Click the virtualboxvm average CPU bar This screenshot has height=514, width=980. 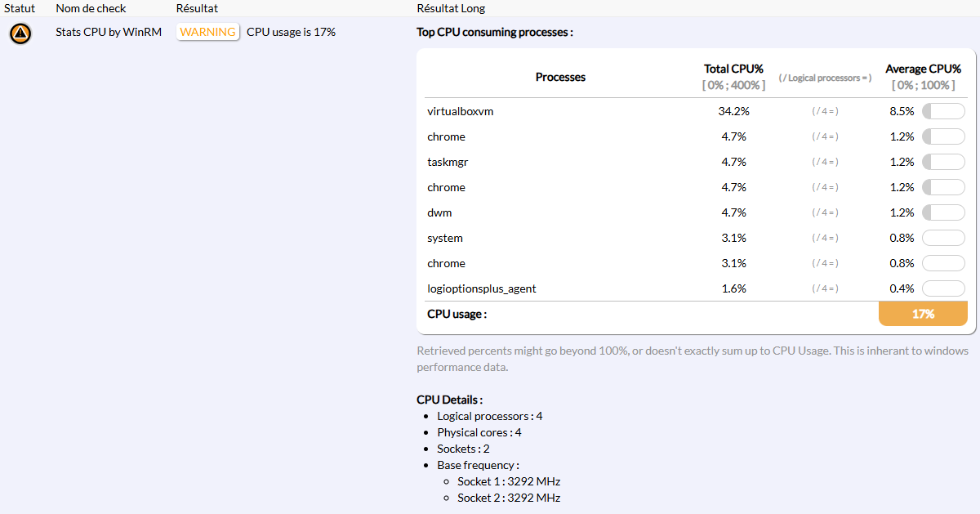(x=943, y=111)
